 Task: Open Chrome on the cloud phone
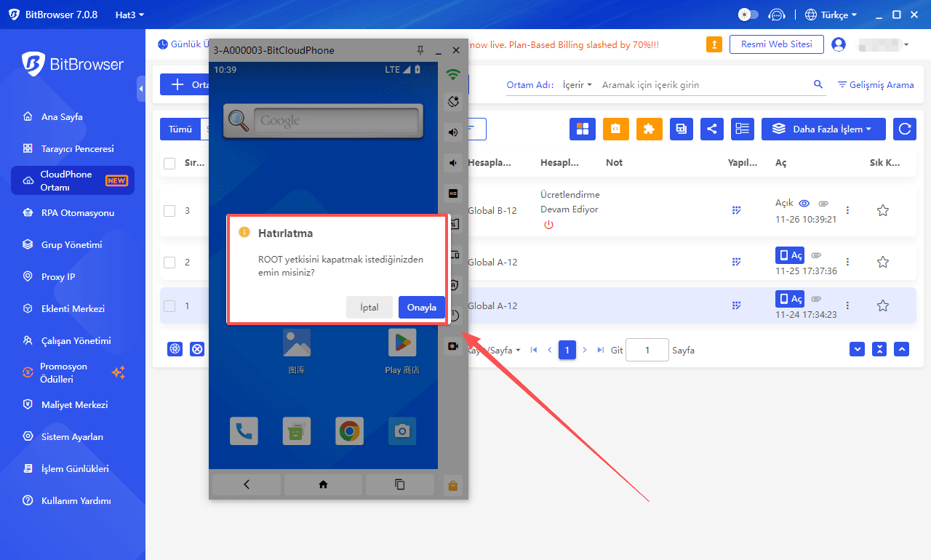pos(350,431)
